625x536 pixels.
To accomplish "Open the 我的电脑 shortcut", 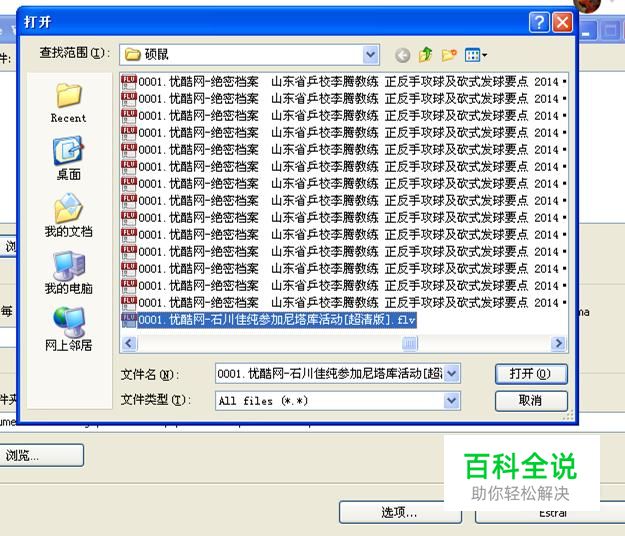I will pyautogui.click(x=69, y=273).
